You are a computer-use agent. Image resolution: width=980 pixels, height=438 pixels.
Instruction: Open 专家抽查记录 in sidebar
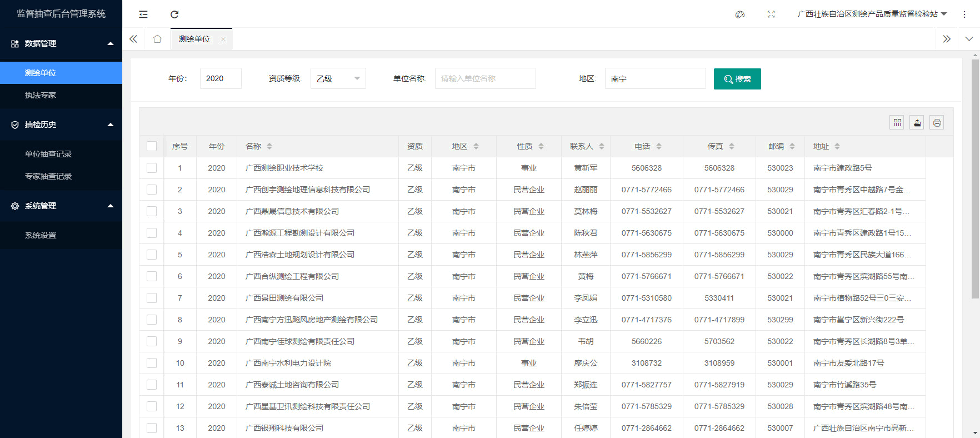(x=61, y=176)
